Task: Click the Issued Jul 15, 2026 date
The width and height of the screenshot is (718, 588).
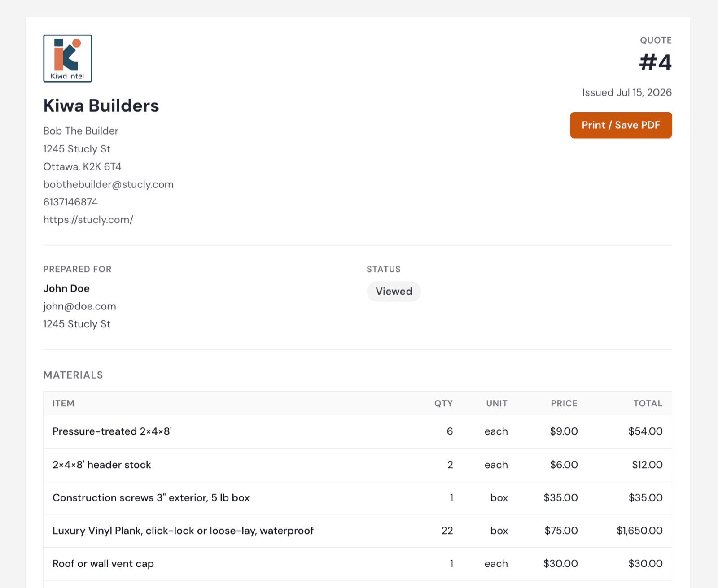Action: [x=627, y=93]
